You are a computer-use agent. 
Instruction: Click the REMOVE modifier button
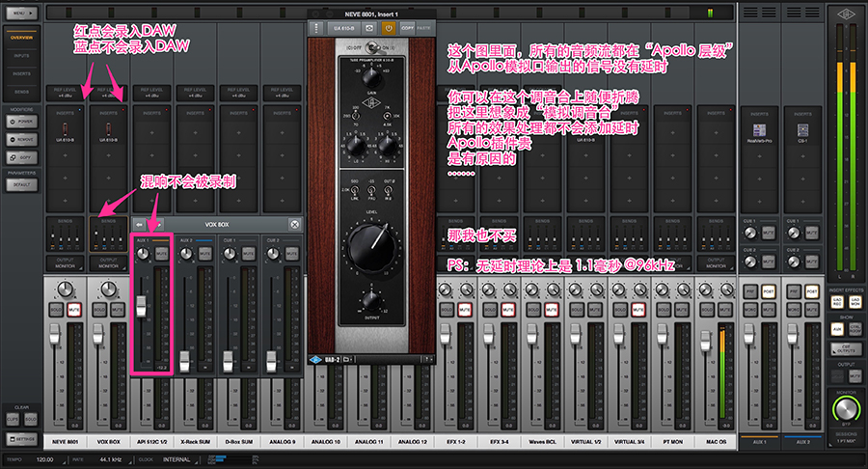(21, 140)
